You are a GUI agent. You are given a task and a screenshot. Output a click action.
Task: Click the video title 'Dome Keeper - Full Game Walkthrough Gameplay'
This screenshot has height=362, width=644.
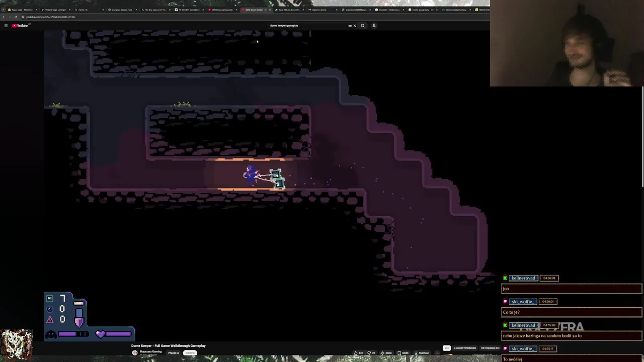click(169, 346)
